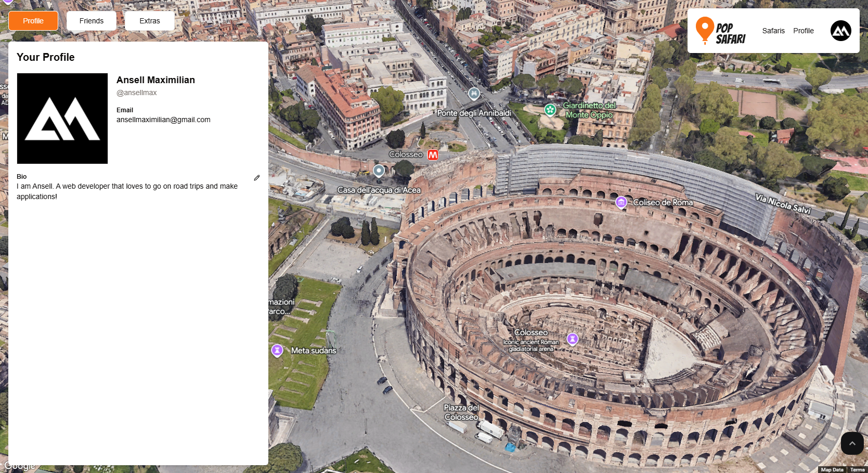Switch to the Friends tab
Image resolution: width=868 pixels, height=473 pixels.
(x=92, y=21)
